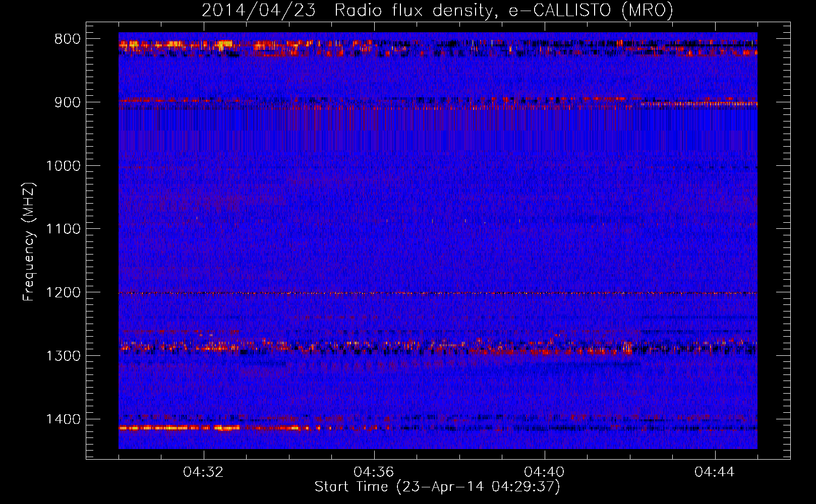The width and height of the screenshot is (816, 504).
Task: Click the thin orange line at 1200 MHz
Action: tap(438, 293)
